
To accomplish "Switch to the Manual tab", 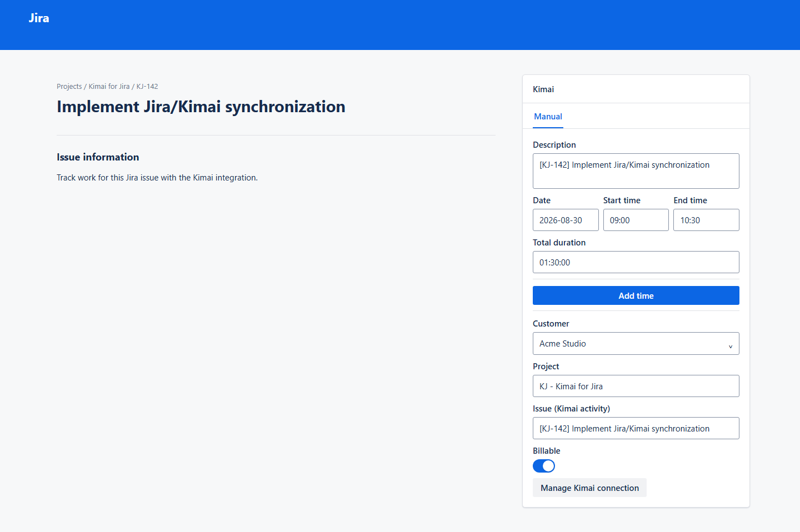I will pyautogui.click(x=548, y=117).
